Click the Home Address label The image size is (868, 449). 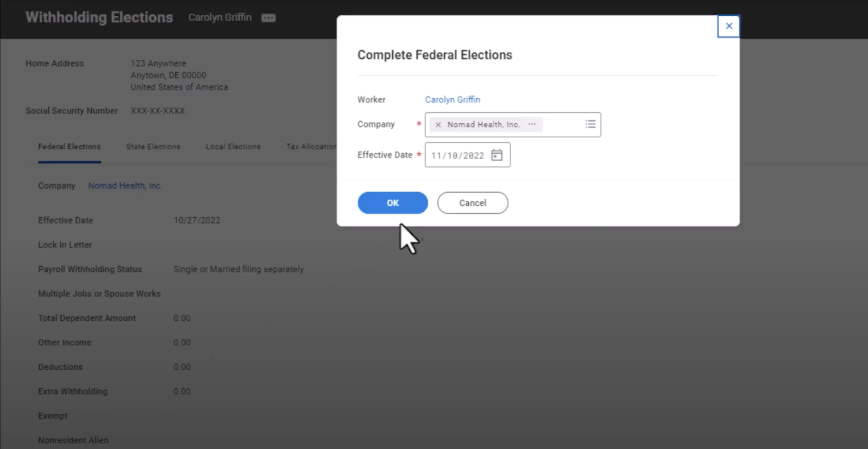point(55,64)
